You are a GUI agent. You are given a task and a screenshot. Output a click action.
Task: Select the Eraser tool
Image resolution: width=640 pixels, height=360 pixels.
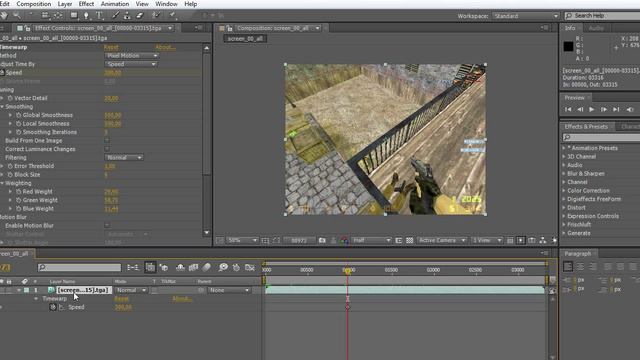(140, 16)
